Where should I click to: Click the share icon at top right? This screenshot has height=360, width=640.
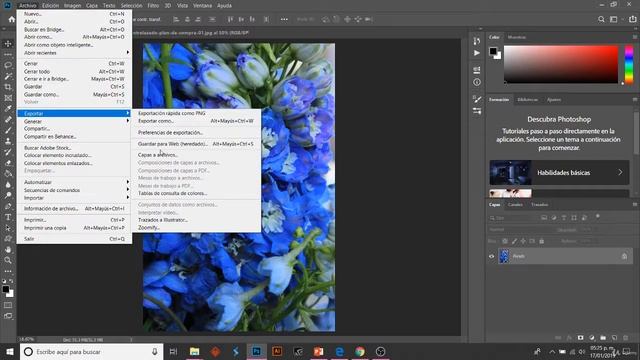click(632, 19)
